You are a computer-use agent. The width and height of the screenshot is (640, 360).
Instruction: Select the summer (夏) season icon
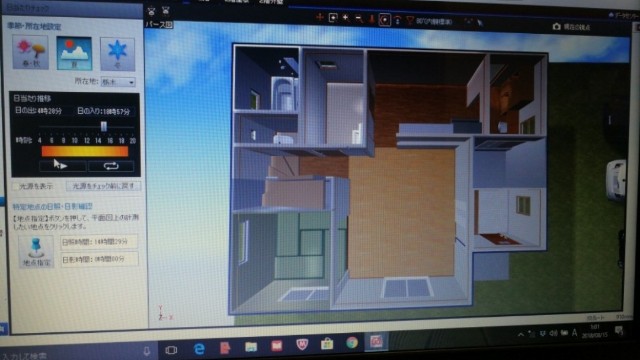pyautogui.click(x=74, y=53)
